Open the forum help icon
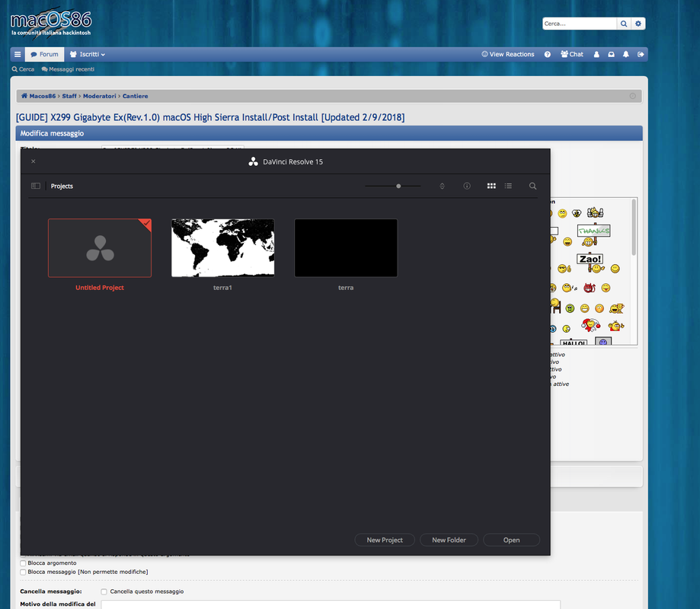 tap(548, 55)
